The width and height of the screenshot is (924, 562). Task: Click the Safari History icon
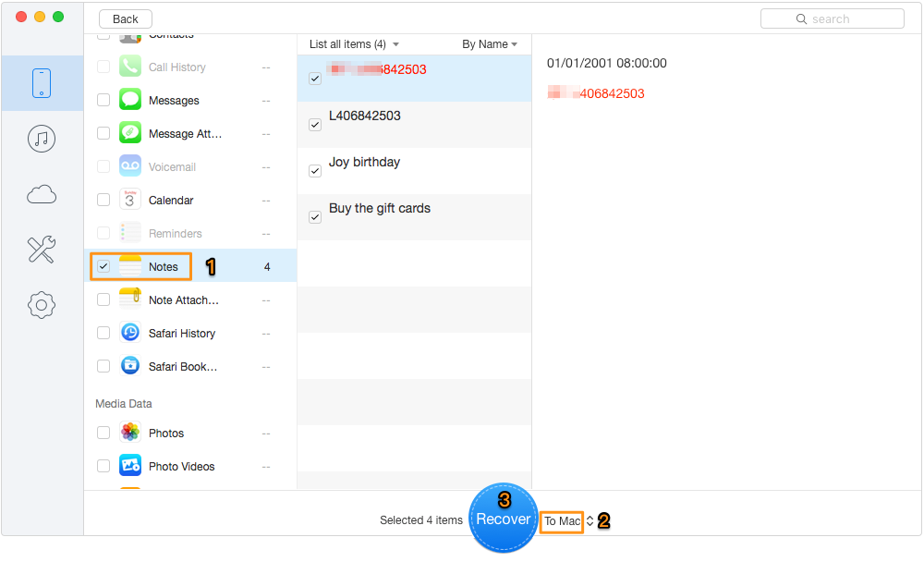click(130, 333)
